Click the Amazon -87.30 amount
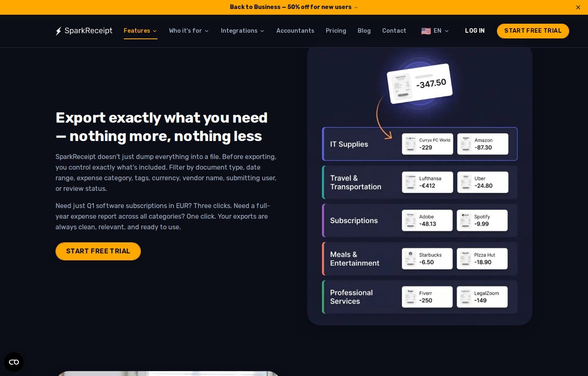This screenshot has width=588, height=376. pos(483,148)
